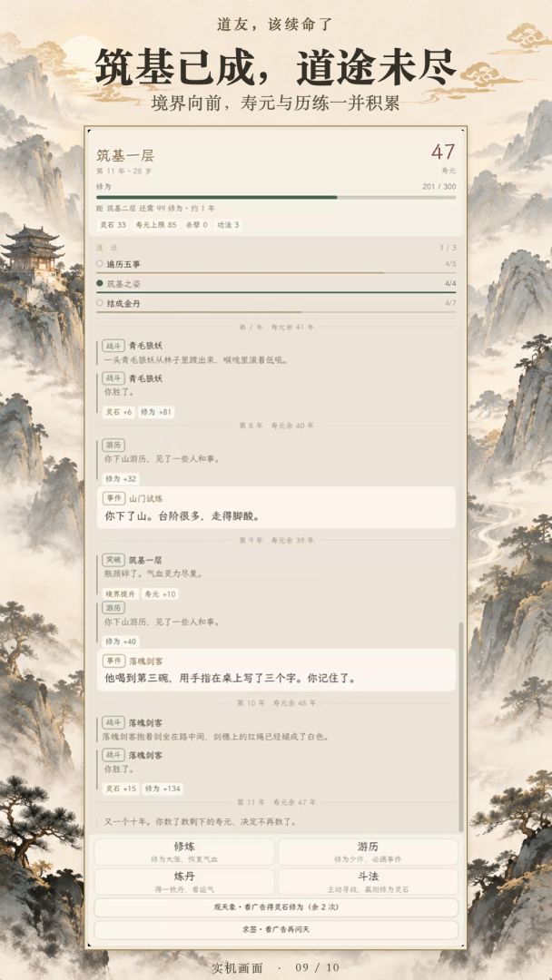Click the 境界提升 tag
Screen dimensions: 552x980
pyautogui.click(x=120, y=593)
